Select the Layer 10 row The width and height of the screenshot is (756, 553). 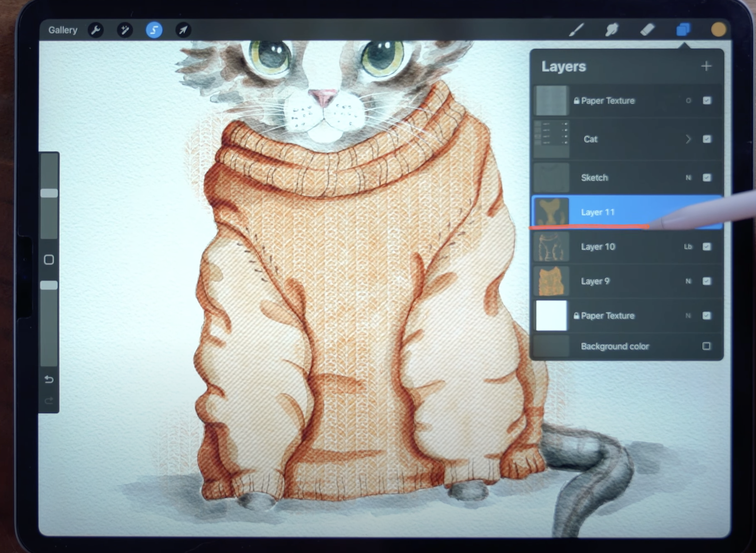(x=626, y=247)
